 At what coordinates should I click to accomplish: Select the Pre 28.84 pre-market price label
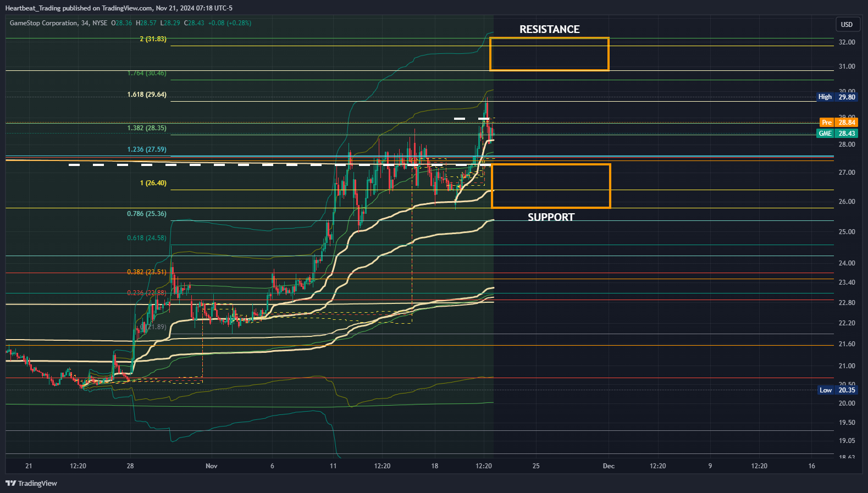(x=838, y=123)
